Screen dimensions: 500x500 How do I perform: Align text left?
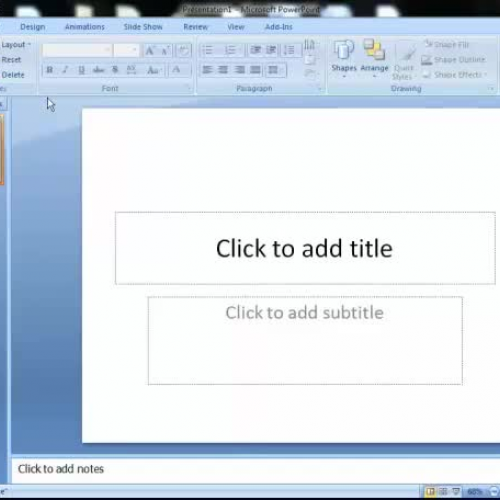click(x=207, y=70)
